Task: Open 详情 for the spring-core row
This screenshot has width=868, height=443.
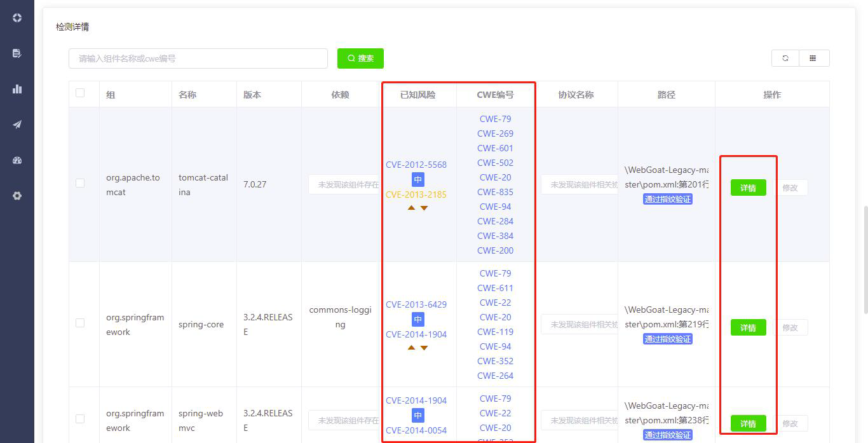Action: 749,327
